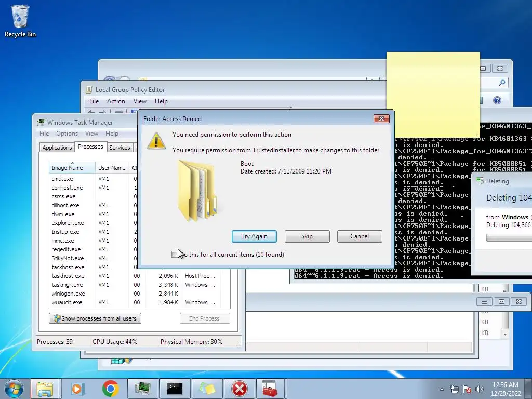Screen dimensions: 532x399
Task: Sort processes by User Name column
Action: coord(112,168)
